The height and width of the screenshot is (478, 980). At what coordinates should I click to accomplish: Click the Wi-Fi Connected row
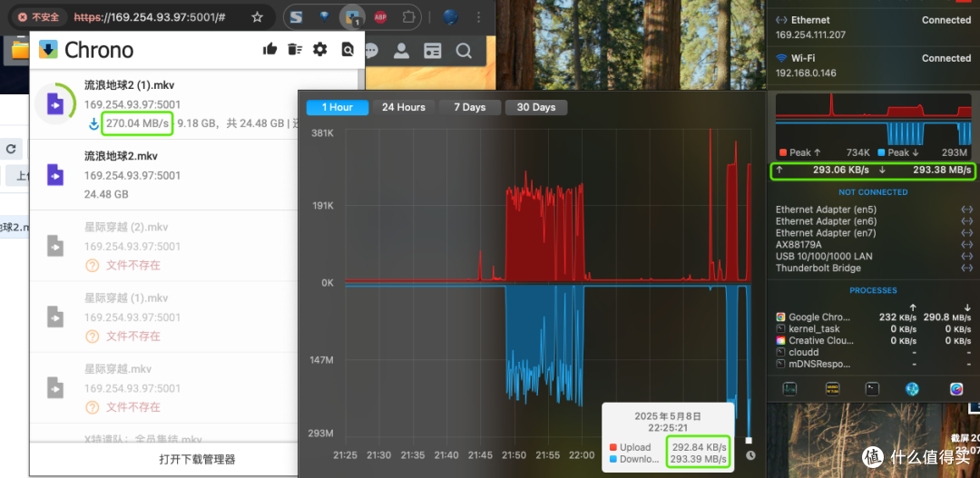(x=873, y=65)
